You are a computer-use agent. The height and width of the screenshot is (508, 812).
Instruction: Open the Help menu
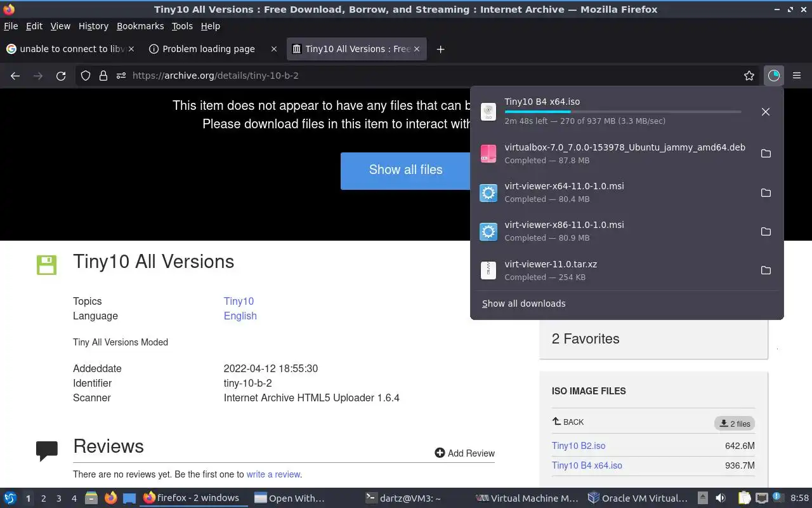coord(211,26)
